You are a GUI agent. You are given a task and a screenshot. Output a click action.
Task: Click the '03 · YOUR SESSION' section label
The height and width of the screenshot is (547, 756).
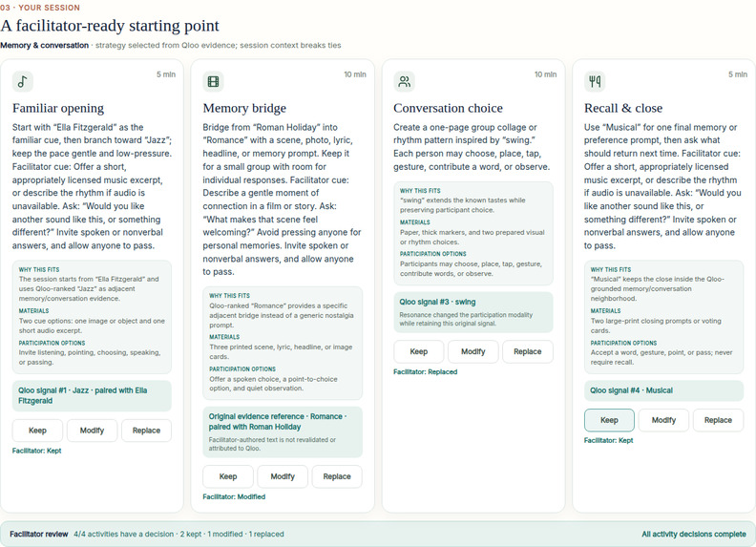click(x=40, y=8)
